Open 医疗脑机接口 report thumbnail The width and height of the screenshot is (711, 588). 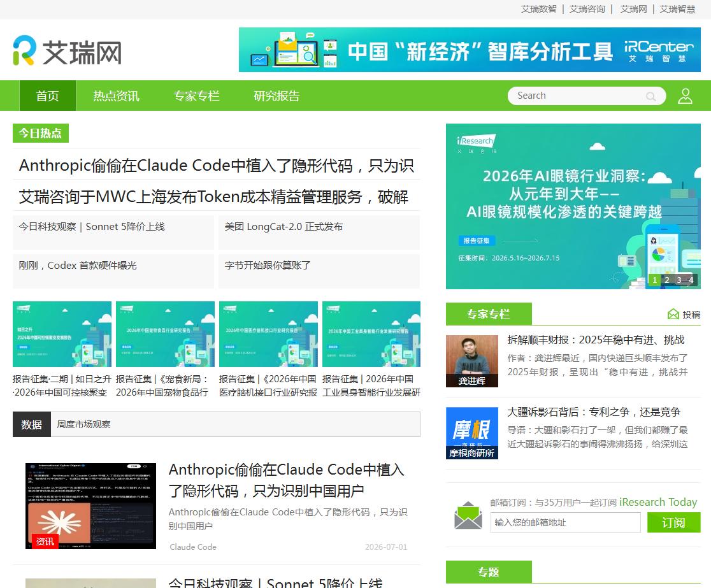pos(268,334)
